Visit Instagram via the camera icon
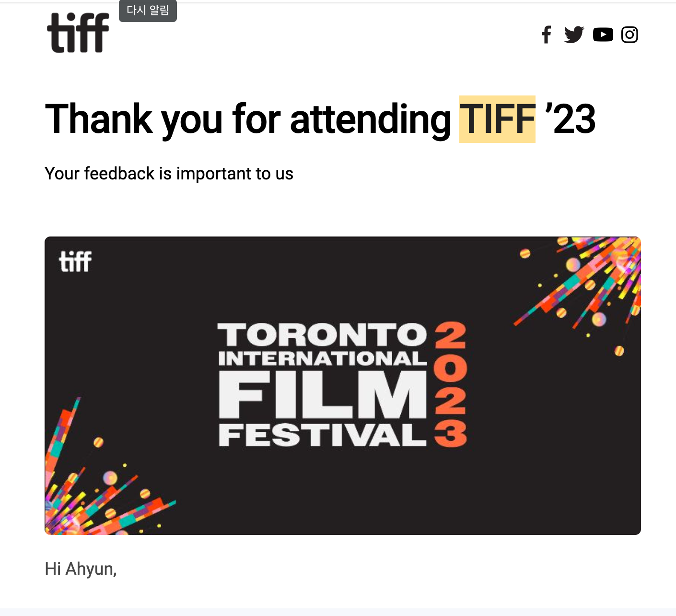The width and height of the screenshot is (676, 616). pos(629,35)
